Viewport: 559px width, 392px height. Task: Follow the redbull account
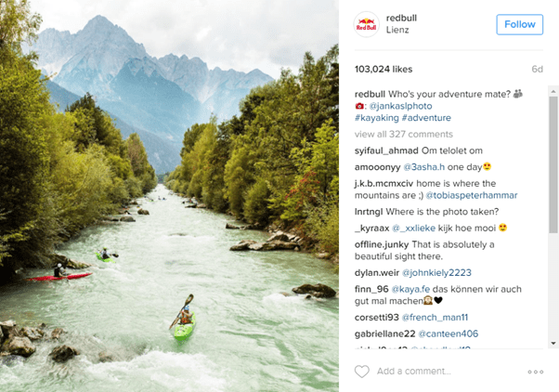coord(520,24)
